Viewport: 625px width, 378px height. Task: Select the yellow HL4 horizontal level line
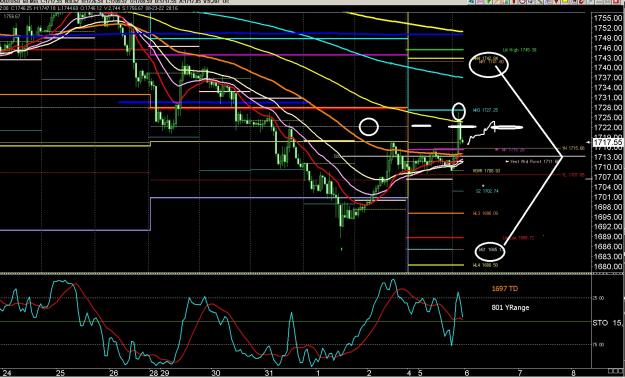pos(436,265)
